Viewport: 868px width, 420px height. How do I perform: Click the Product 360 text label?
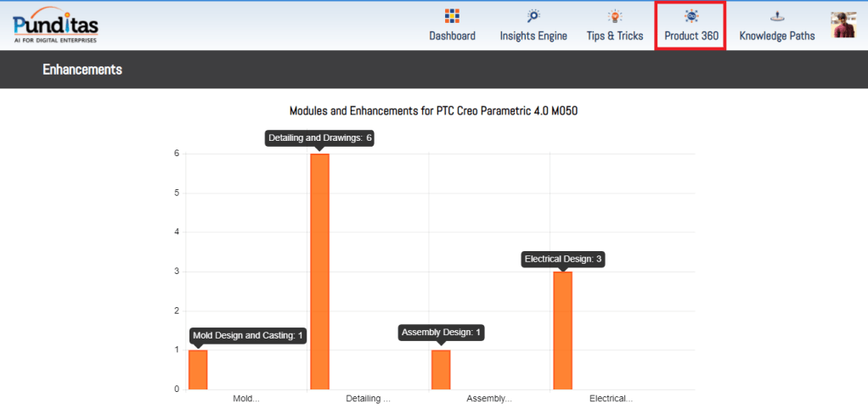(691, 36)
